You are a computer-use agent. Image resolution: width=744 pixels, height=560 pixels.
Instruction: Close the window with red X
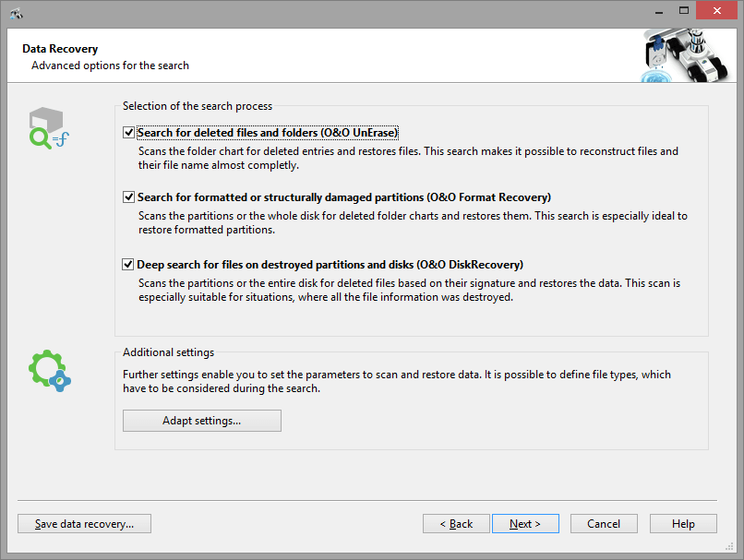pos(716,10)
